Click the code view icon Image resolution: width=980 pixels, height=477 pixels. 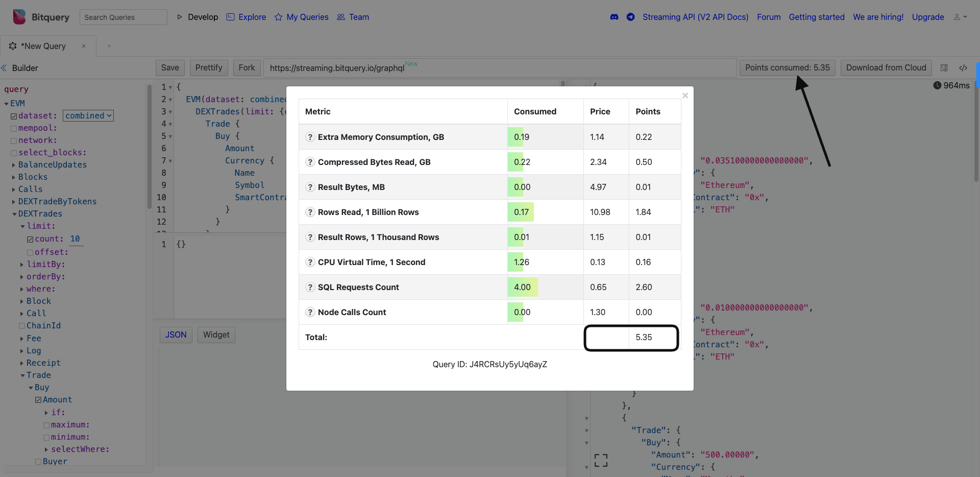(963, 68)
